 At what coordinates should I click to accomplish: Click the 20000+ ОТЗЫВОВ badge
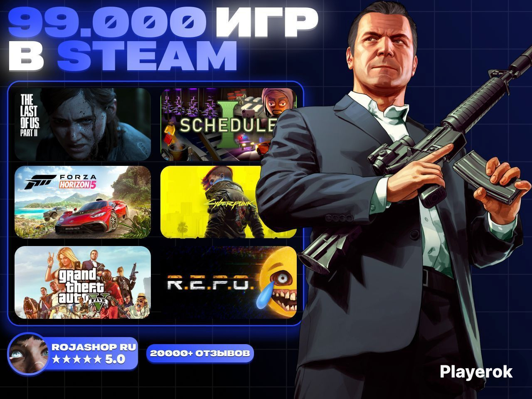[x=200, y=353]
